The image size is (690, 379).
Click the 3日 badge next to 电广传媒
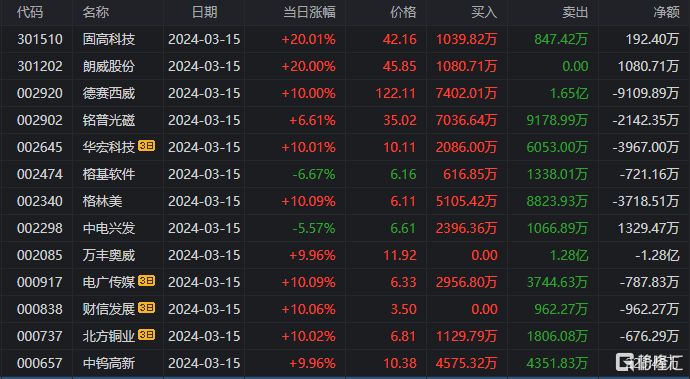pos(147,280)
